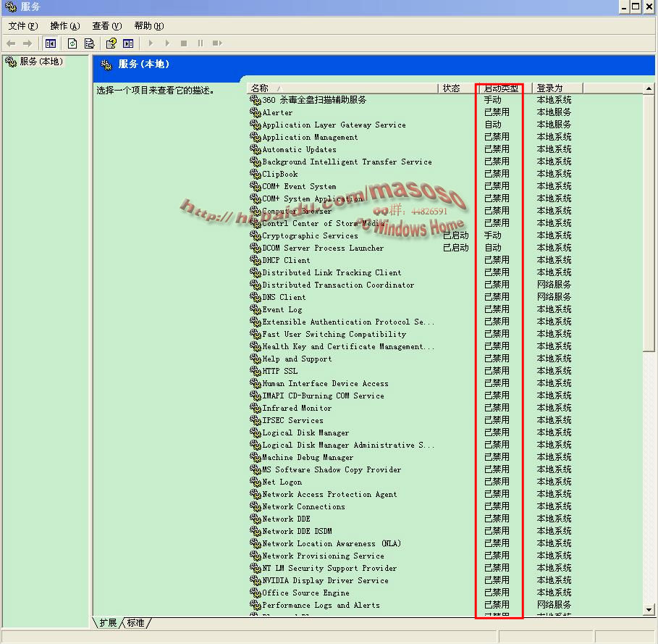Click the gear icon beside Net Logon
658x644 pixels.
[x=255, y=482]
